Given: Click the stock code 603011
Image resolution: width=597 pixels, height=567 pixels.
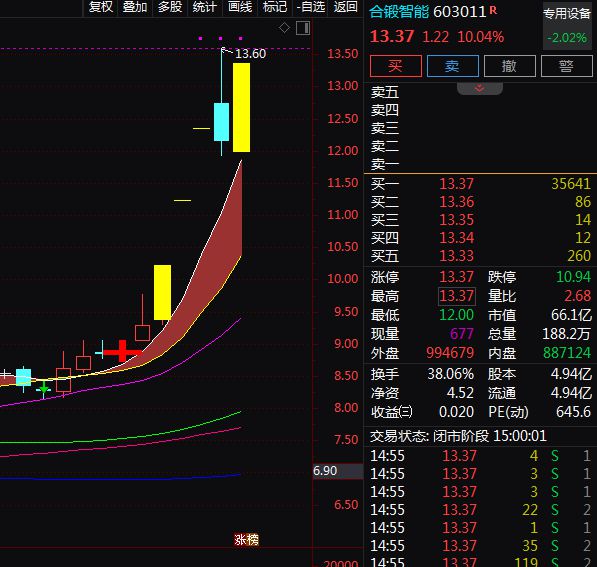Looking at the screenshot, I should pos(460,12).
